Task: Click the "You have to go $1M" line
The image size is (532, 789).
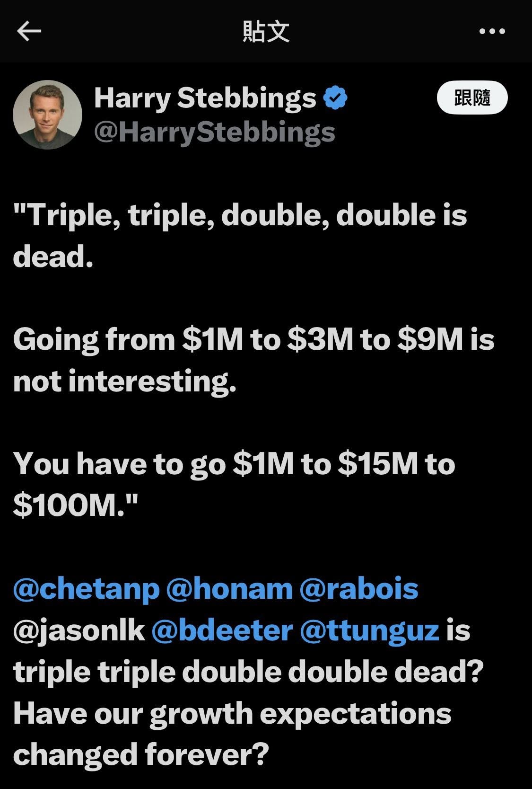Action: click(x=234, y=464)
